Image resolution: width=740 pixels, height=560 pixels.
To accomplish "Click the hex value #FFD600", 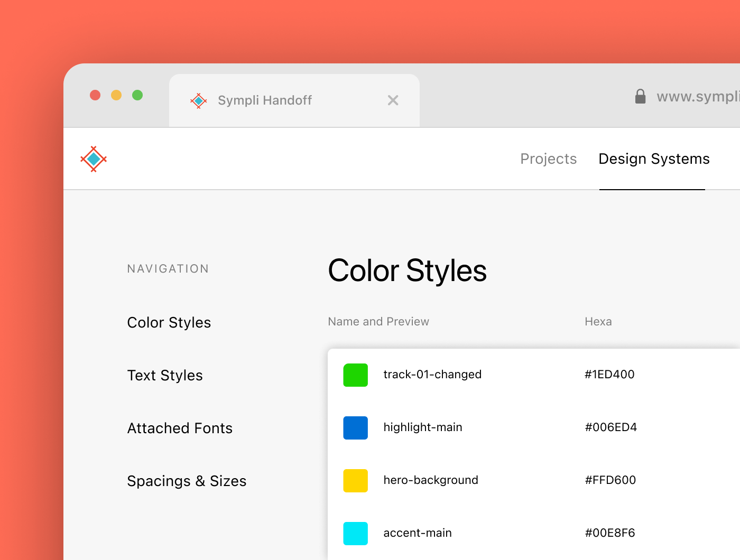I will pyautogui.click(x=610, y=480).
